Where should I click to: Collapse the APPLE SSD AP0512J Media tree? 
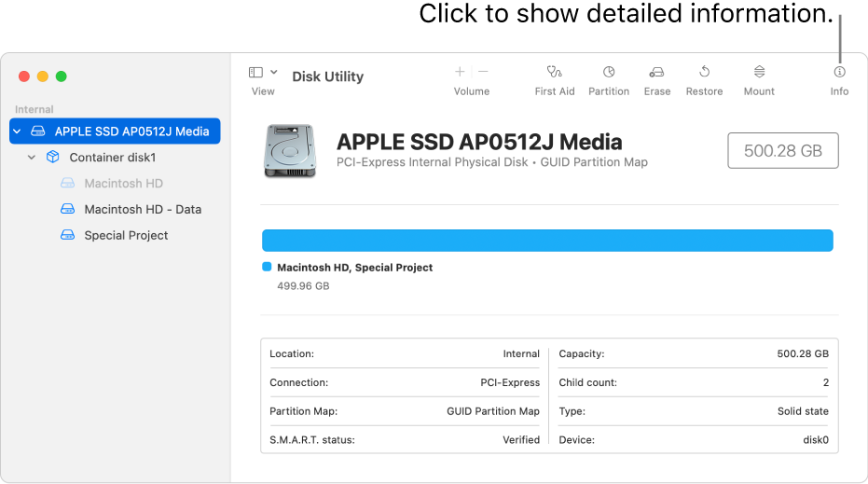pos(17,131)
